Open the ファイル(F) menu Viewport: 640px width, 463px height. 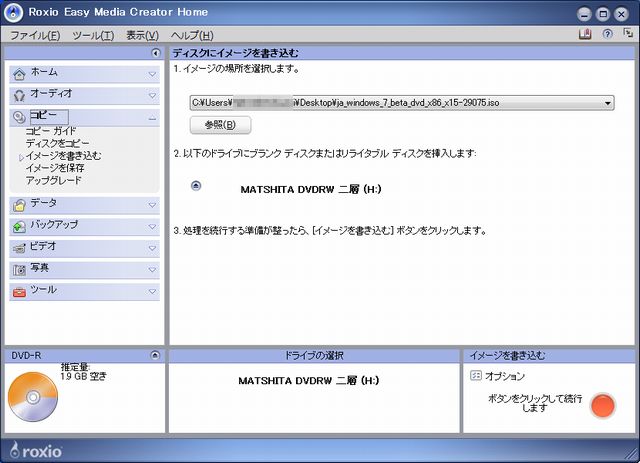(x=35, y=36)
